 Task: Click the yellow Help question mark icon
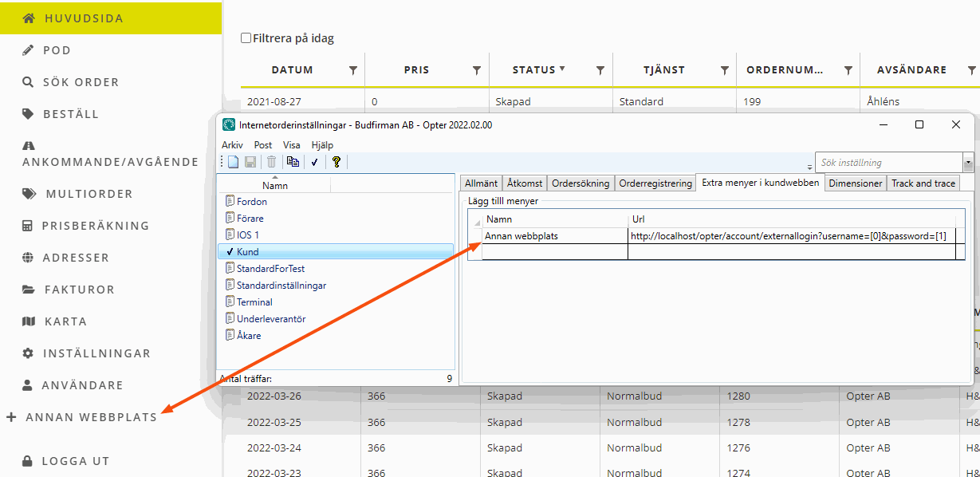click(337, 162)
